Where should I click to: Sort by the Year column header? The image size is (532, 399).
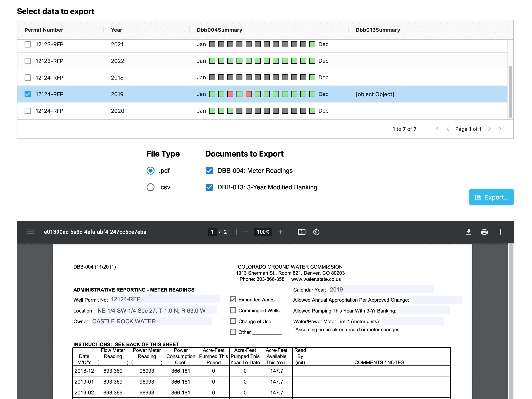tap(116, 30)
